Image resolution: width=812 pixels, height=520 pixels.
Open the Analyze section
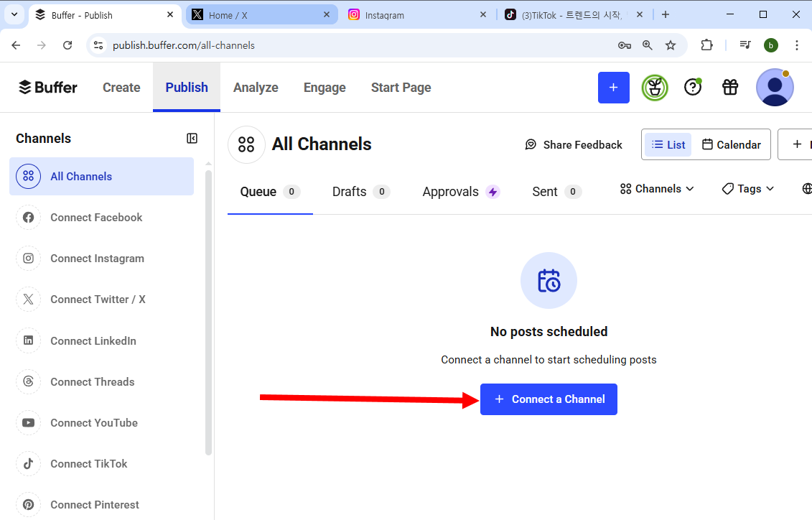[x=256, y=88]
